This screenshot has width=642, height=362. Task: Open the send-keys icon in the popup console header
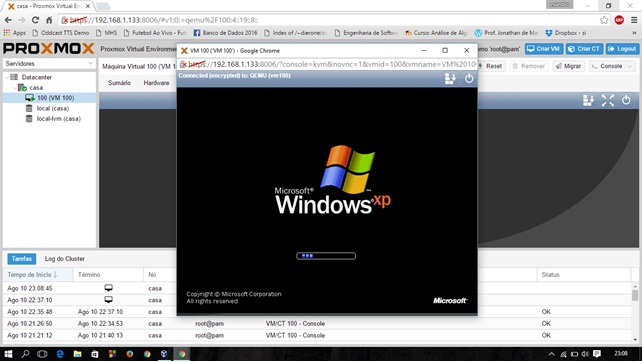[x=450, y=79]
